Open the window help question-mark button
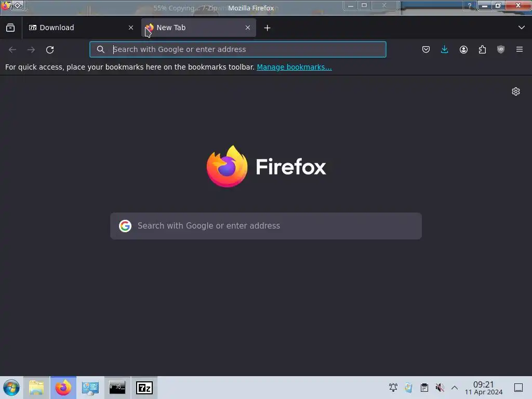The width and height of the screenshot is (532, 399). [470, 5]
